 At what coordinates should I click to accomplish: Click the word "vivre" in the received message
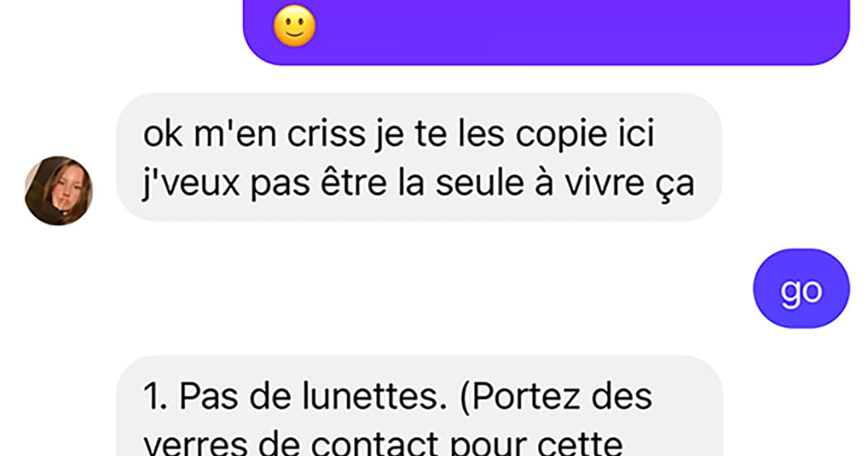click(x=610, y=185)
